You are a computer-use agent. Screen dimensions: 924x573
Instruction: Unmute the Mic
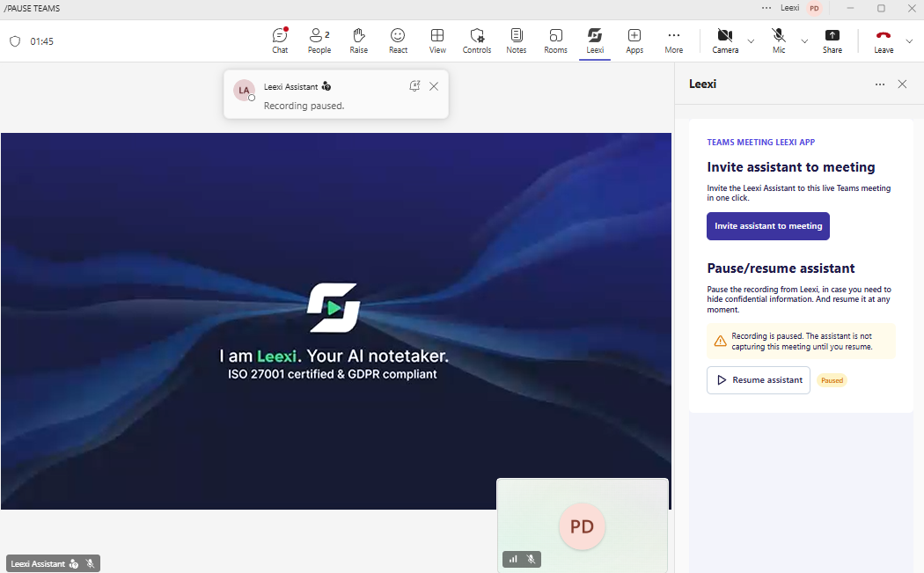[x=779, y=41]
